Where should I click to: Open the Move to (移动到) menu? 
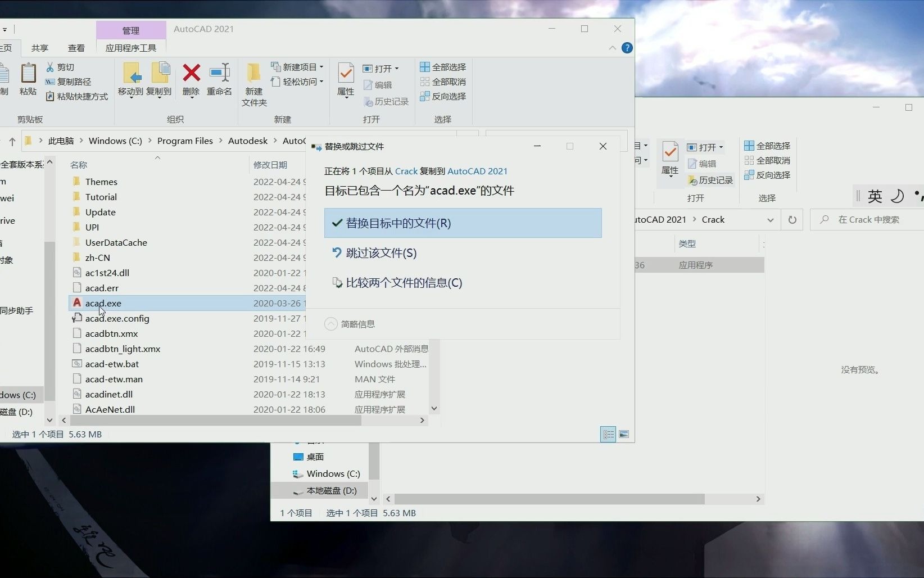[130, 82]
